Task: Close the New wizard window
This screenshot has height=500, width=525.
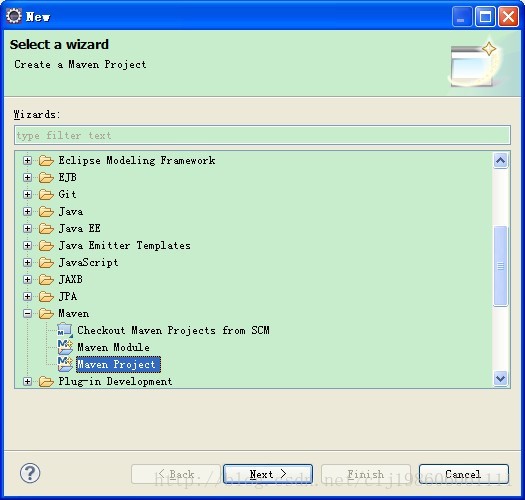Action: click(x=508, y=16)
